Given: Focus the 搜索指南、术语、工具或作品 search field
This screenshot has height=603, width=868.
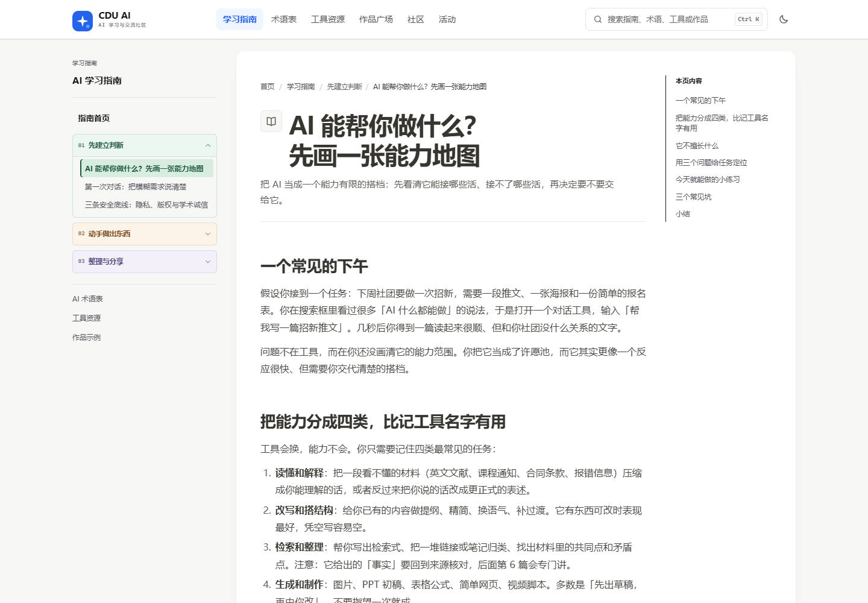Looking at the screenshot, I should coord(676,19).
